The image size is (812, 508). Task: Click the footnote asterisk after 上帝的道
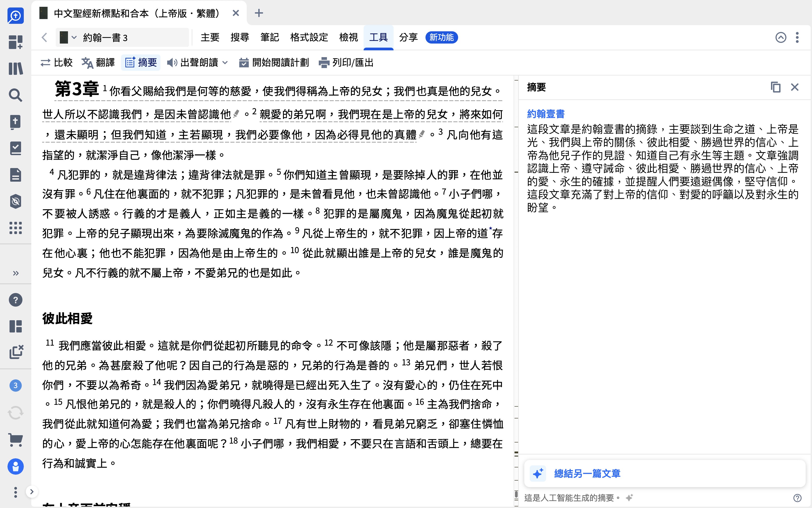click(490, 228)
